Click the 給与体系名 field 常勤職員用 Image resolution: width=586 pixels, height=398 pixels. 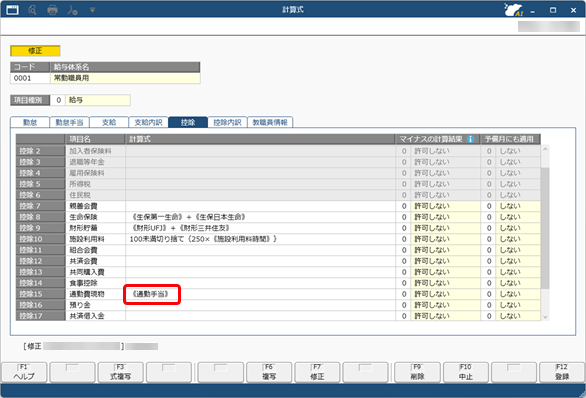click(x=125, y=78)
